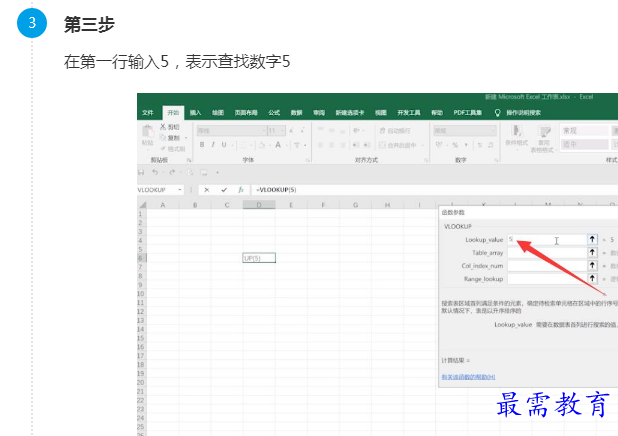Select the 适中 cell style

584,145
